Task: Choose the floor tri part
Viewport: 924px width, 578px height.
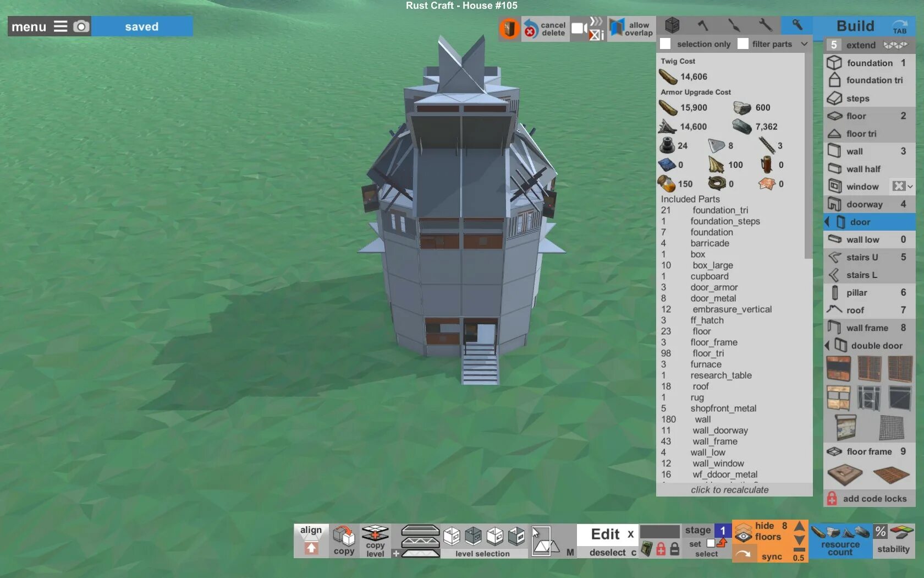Action: point(870,133)
